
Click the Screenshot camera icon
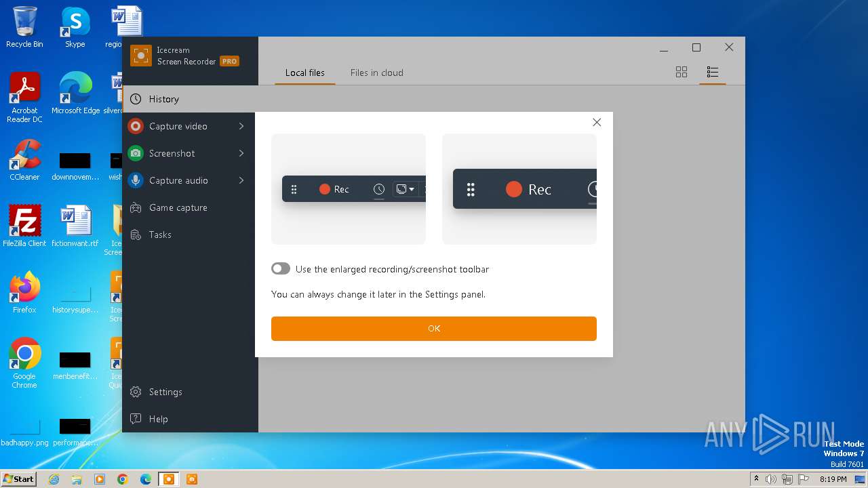click(x=136, y=153)
